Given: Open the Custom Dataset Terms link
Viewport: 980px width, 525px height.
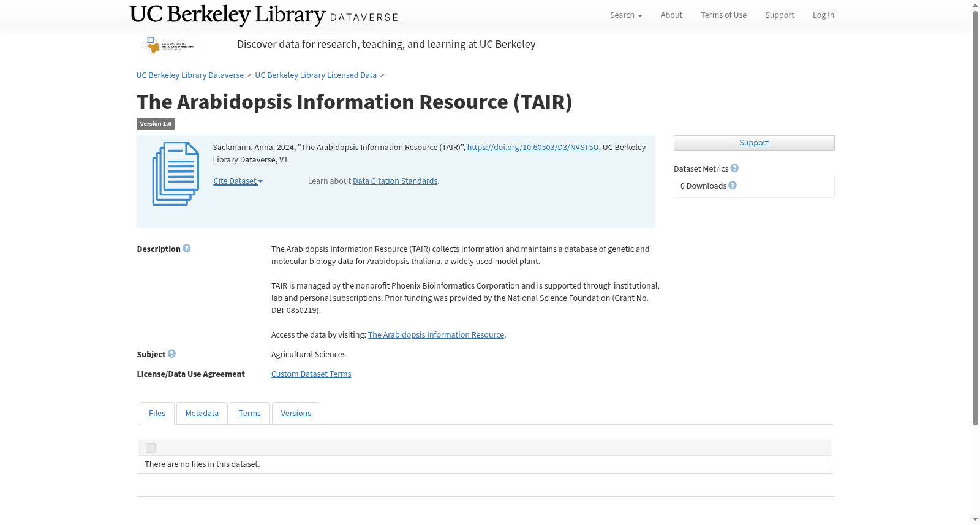Looking at the screenshot, I should pos(311,374).
